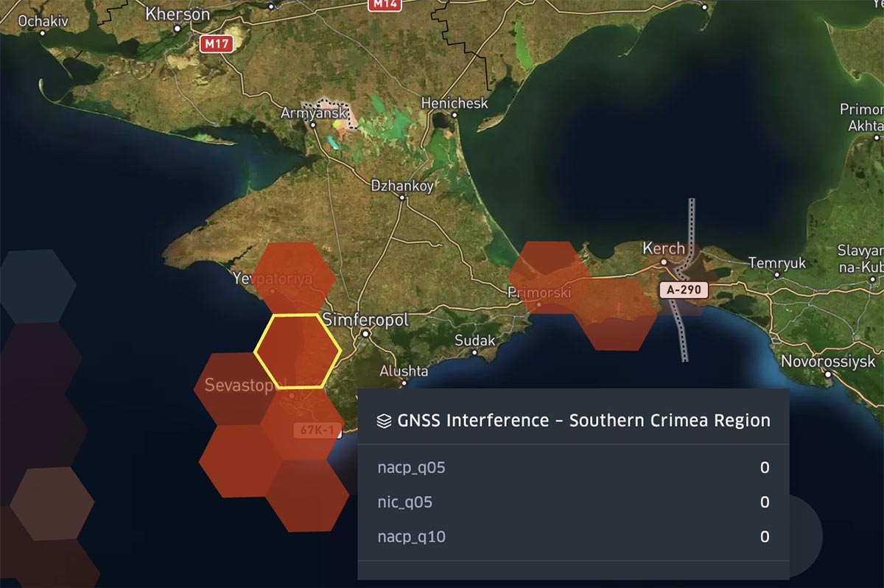This screenshot has height=588, width=884.
Task: Click Simferopol's city marker dot
Action: tap(365, 334)
